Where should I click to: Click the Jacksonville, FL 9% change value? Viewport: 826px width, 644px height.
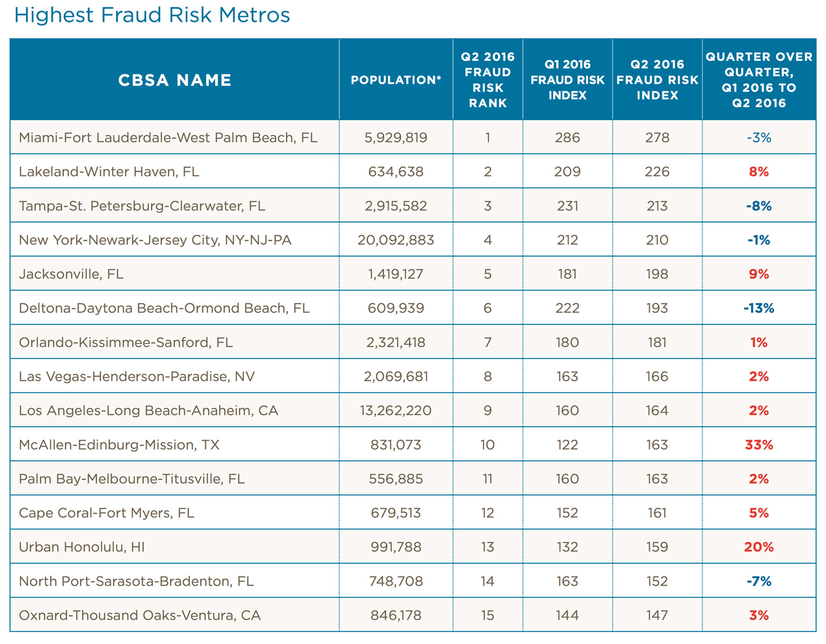coord(760,274)
